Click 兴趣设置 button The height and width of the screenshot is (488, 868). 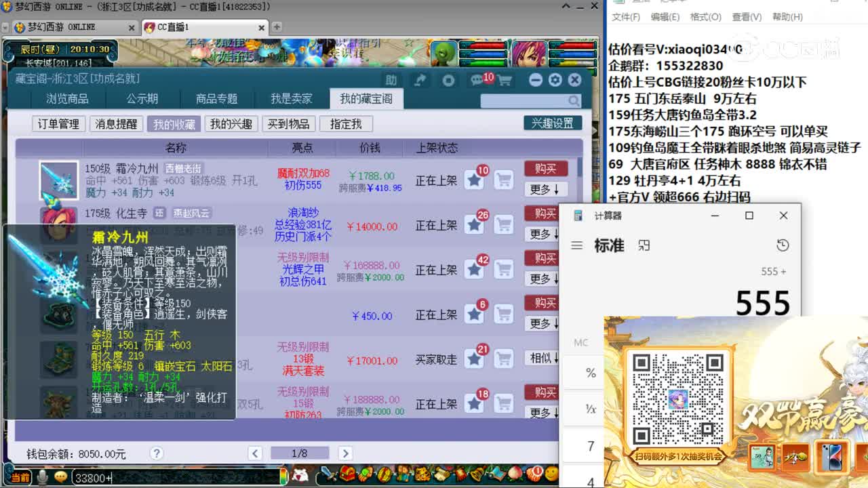(553, 123)
